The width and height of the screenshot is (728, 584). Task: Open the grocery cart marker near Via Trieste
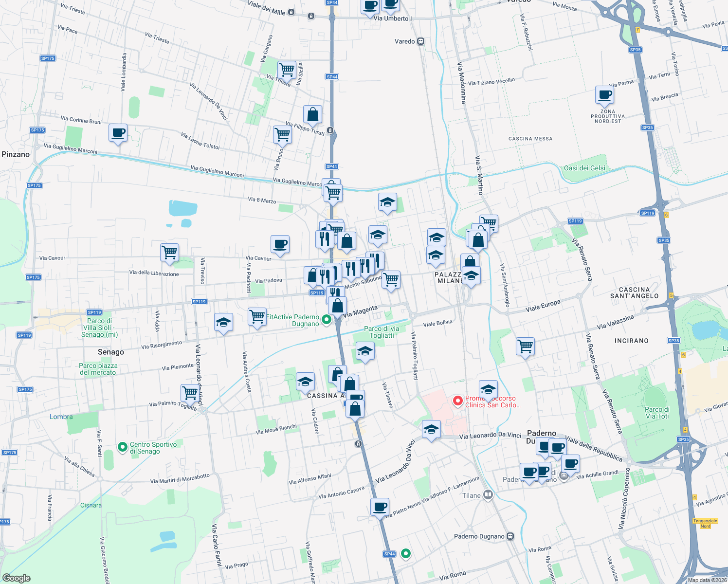coord(287,71)
